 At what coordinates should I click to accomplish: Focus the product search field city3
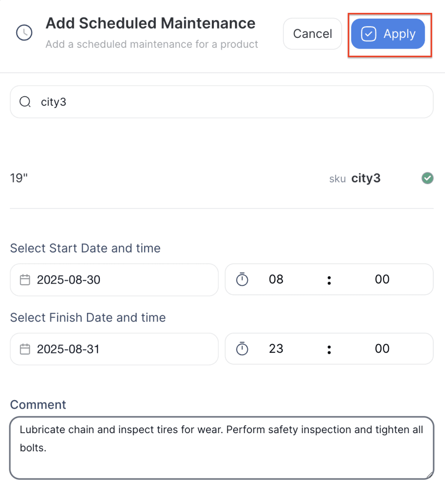click(x=221, y=102)
